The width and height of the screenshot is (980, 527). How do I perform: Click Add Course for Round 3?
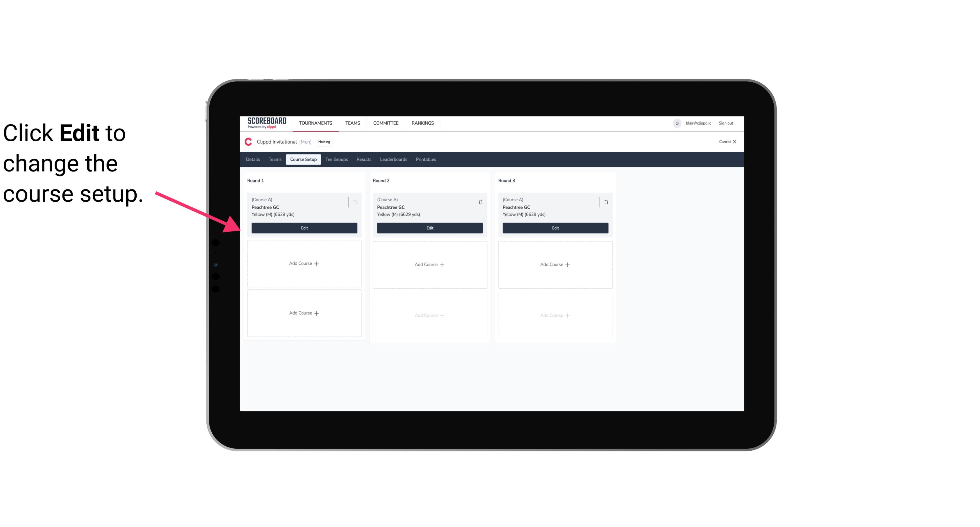pyautogui.click(x=555, y=264)
